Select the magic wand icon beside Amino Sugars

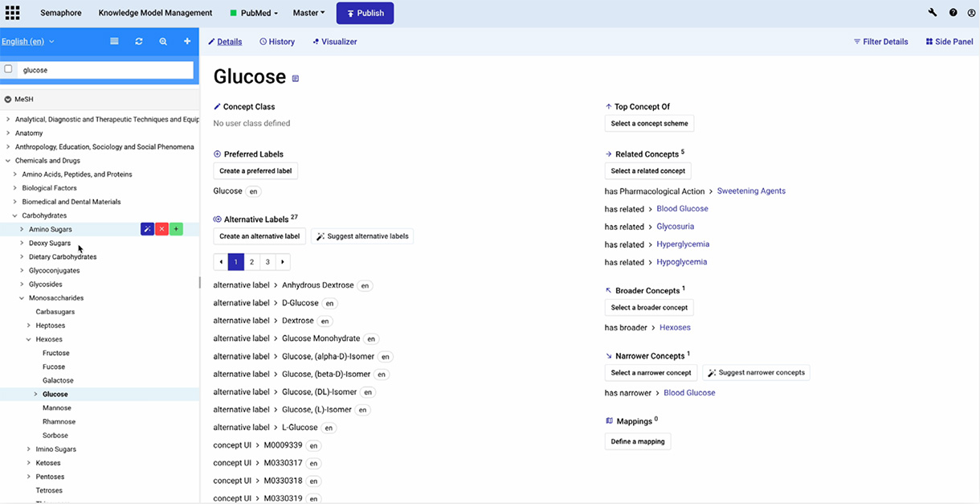click(x=147, y=229)
